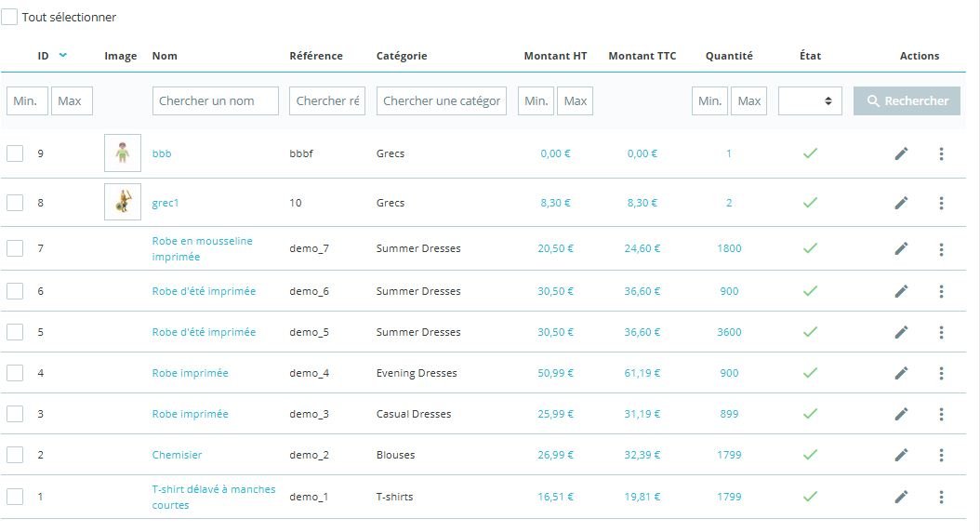Open the Robe en mousseline imprimée link
Screen dimensions: 980x532
tap(202, 249)
